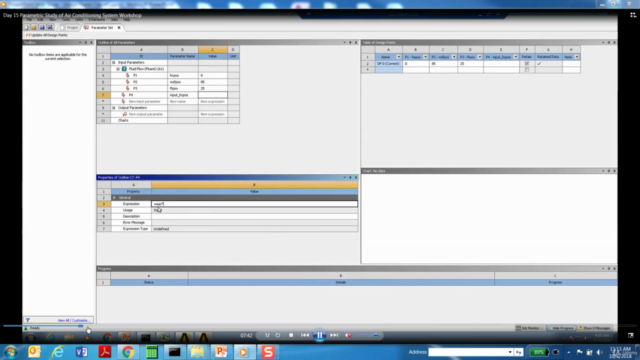
Task: Select P4 value cell in outline
Action: (213, 95)
